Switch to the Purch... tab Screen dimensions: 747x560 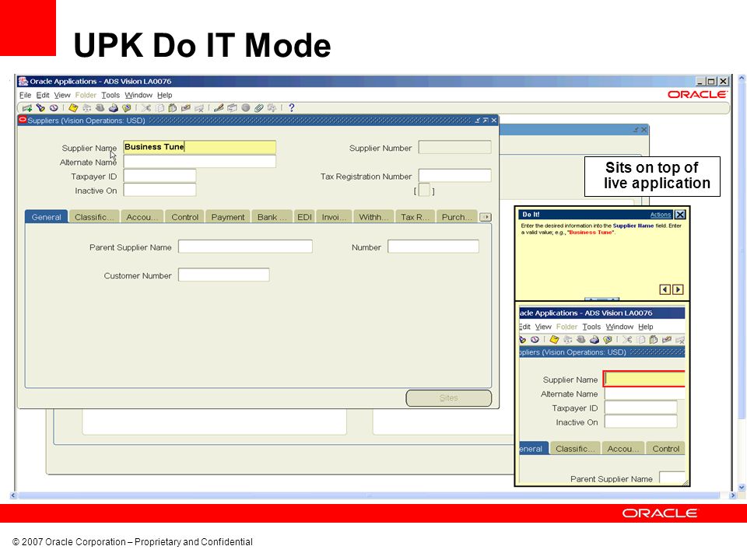click(457, 217)
